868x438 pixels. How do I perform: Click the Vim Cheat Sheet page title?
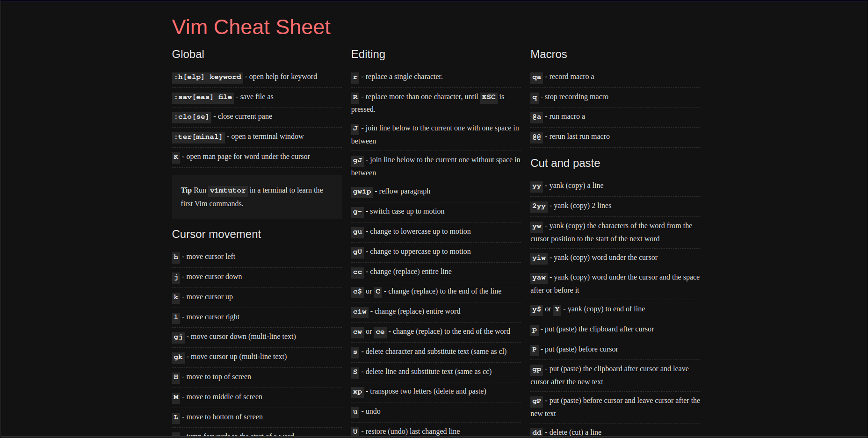(251, 27)
